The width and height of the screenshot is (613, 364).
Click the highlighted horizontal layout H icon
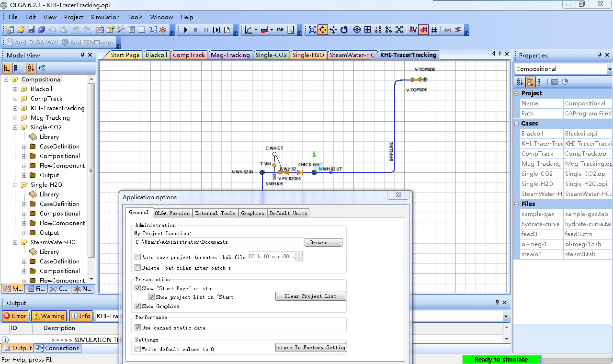point(424,30)
